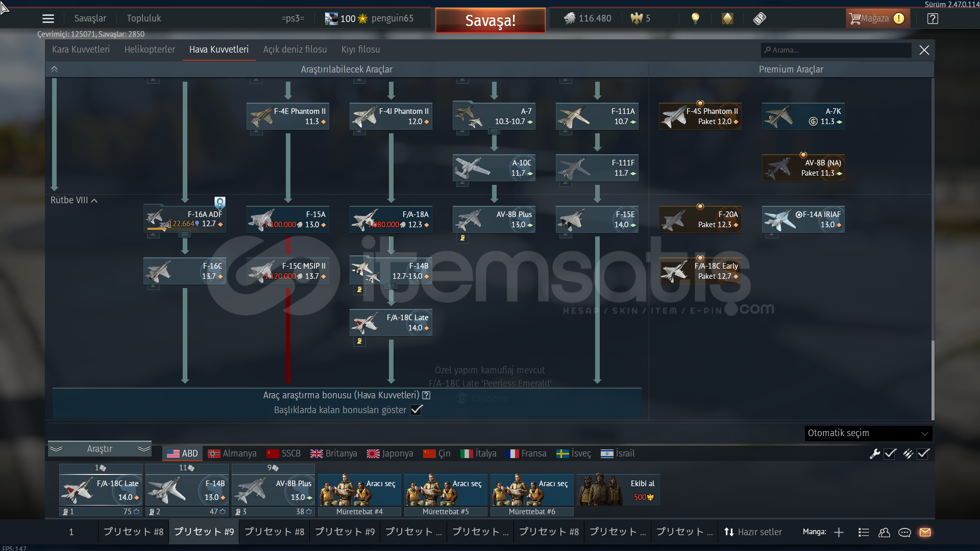Switch to the Helikopterler tab
This screenshot has width=980, height=551.
[x=150, y=50]
